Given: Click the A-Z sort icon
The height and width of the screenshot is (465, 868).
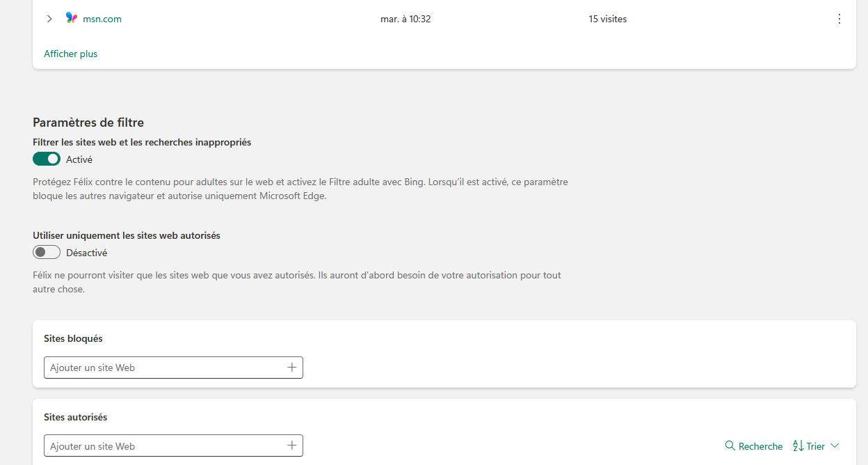Looking at the screenshot, I should click(x=798, y=446).
